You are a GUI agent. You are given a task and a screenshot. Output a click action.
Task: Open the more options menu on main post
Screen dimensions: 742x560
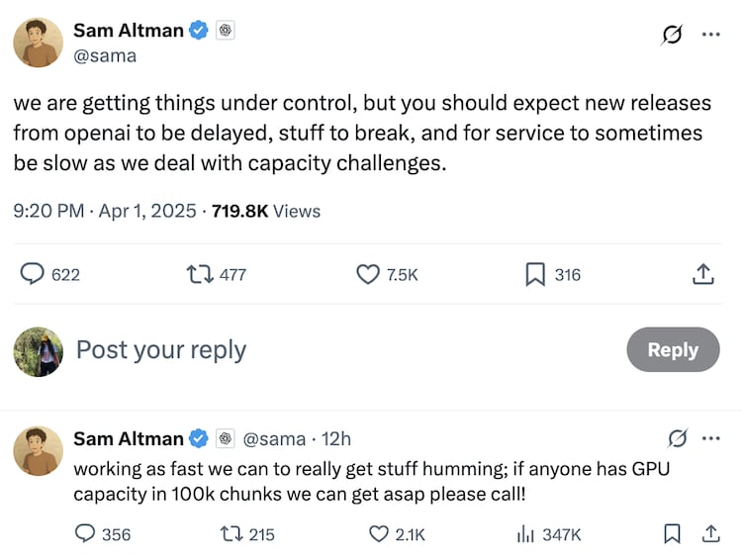(x=710, y=34)
